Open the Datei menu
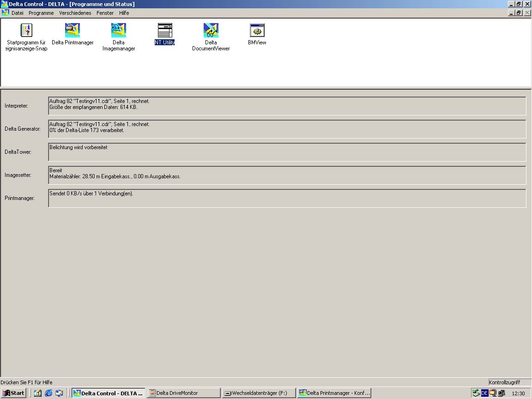 click(x=17, y=13)
